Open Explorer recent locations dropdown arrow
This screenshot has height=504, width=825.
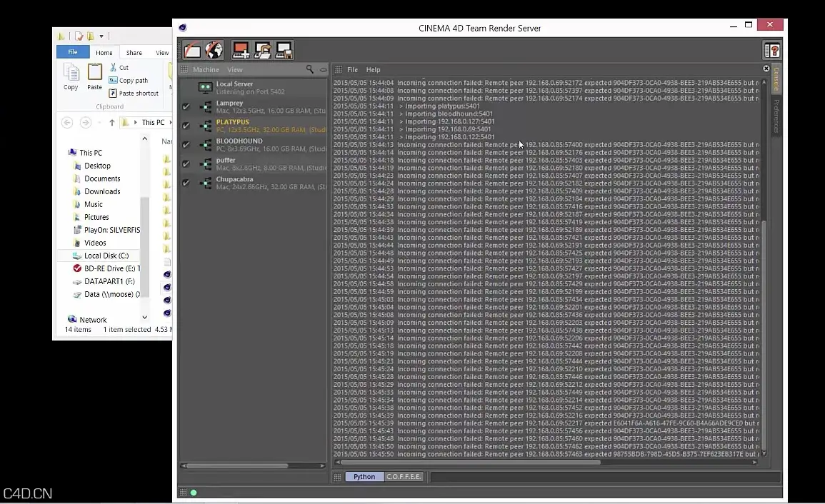pyautogui.click(x=99, y=123)
